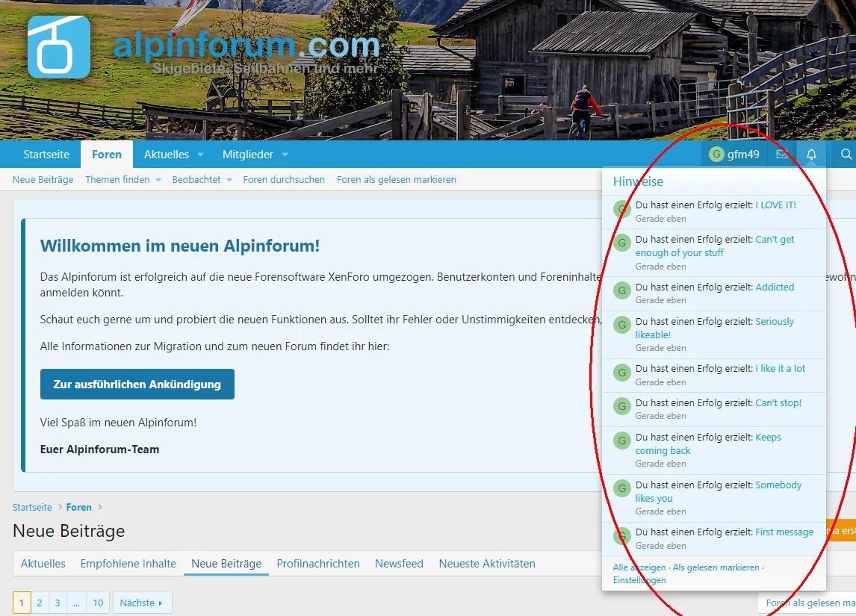The image size is (856, 616).
Task: Expand the Mitglieder dropdown arrow
Action: tap(285, 155)
